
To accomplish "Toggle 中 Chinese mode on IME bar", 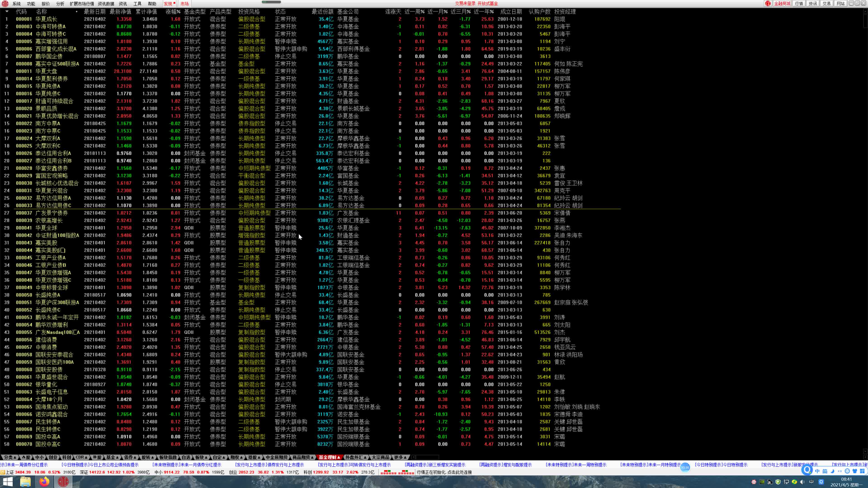I will point(817,471).
